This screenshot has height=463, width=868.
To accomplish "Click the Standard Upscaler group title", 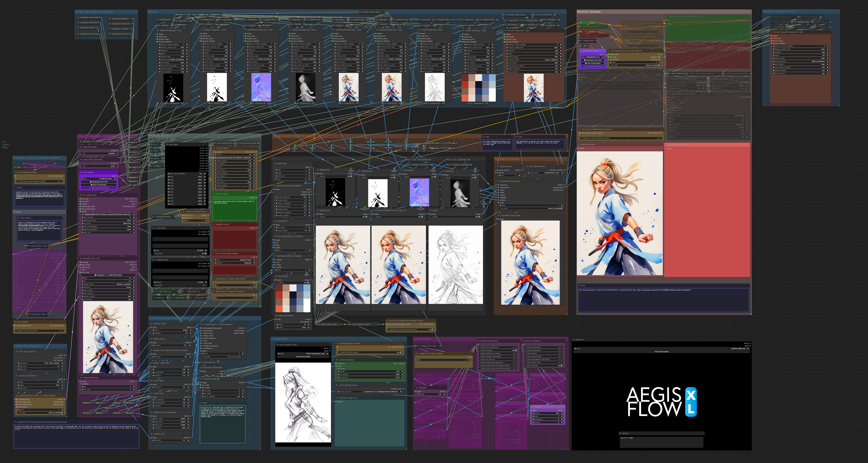I will [507, 159].
